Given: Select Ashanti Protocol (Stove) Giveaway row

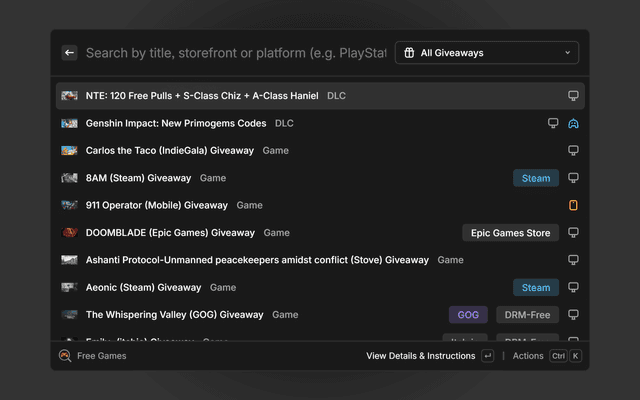Looking at the screenshot, I should (320, 260).
